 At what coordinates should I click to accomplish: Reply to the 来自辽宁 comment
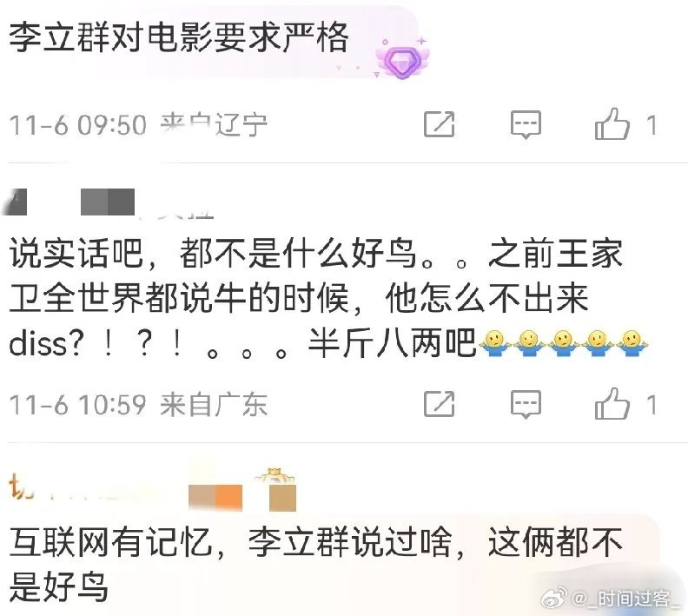[526, 124]
